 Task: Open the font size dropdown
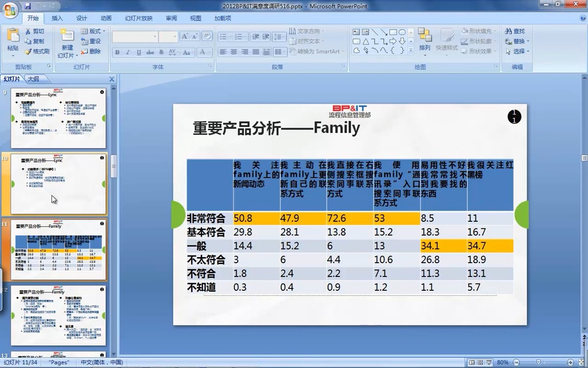tap(176, 36)
